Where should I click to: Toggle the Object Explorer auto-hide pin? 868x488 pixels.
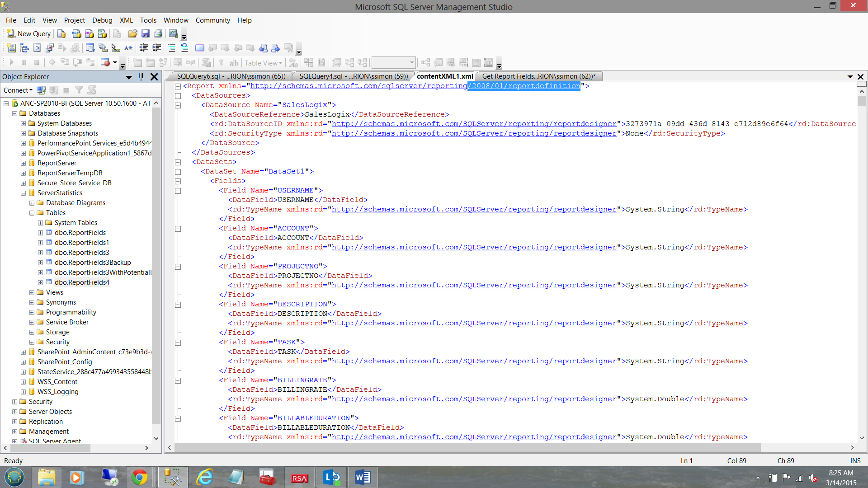141,77
